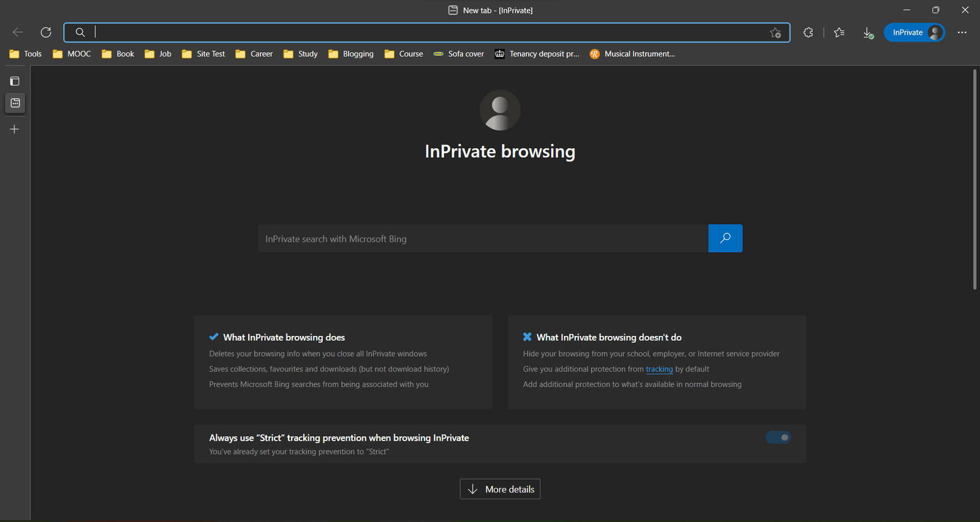Open the Favourites list icon
The image size is (980, 522).
839,32
